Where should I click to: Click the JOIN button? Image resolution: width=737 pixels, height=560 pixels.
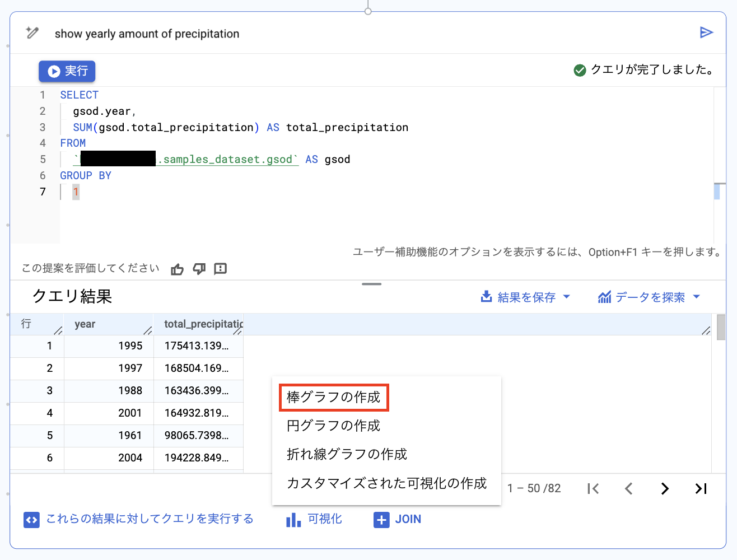click(398, 519)
